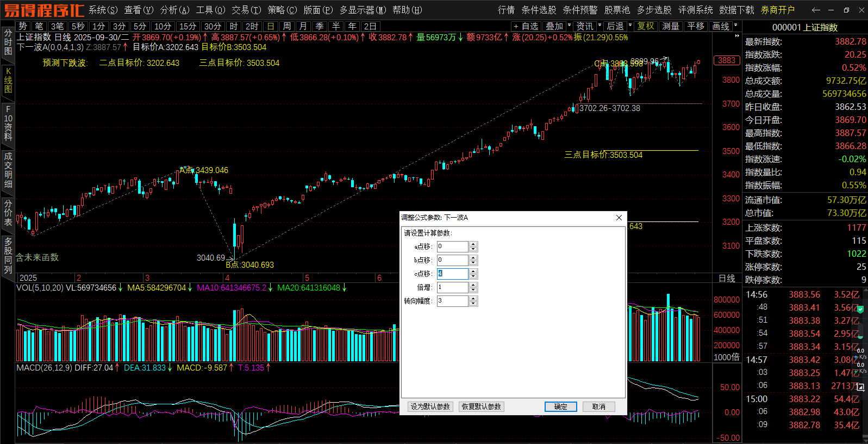Close the 调整公式参数 dialog
This screenshot has height=444, width=868.
point(619,218)
